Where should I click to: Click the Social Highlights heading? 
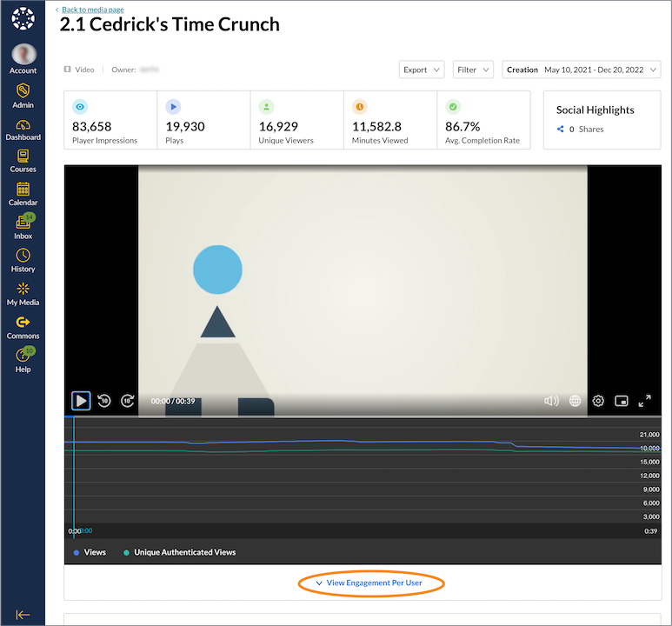(x=595, y=110)
